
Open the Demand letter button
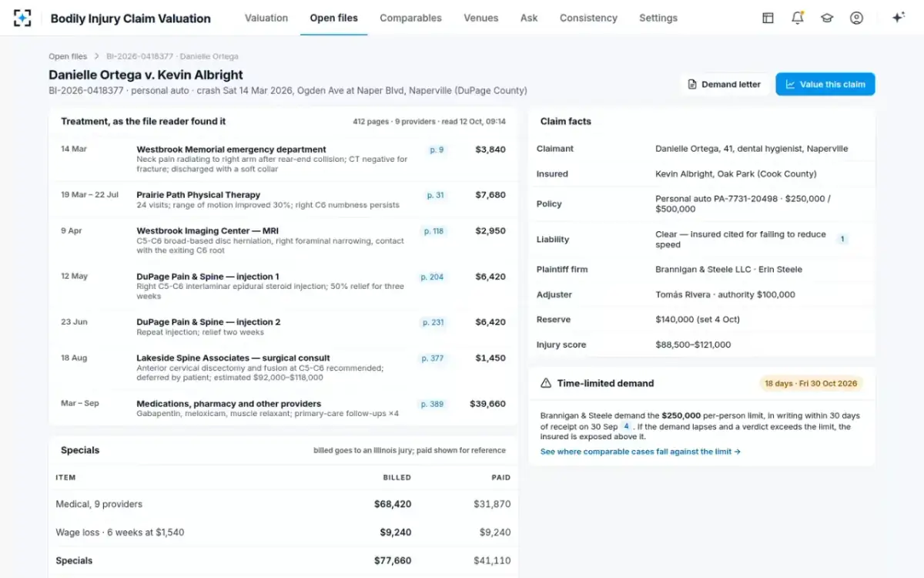[x=724, y=84]
